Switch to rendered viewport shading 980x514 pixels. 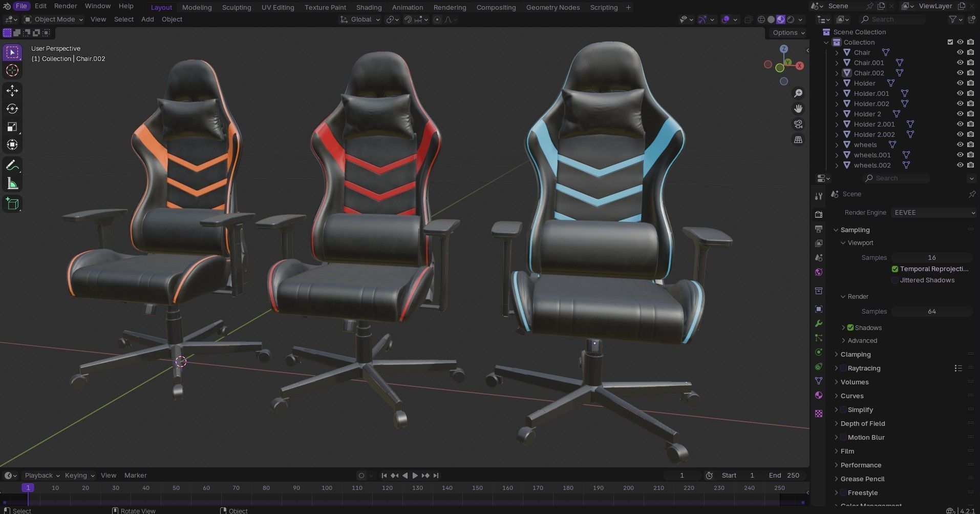click(x=791, y=19)
